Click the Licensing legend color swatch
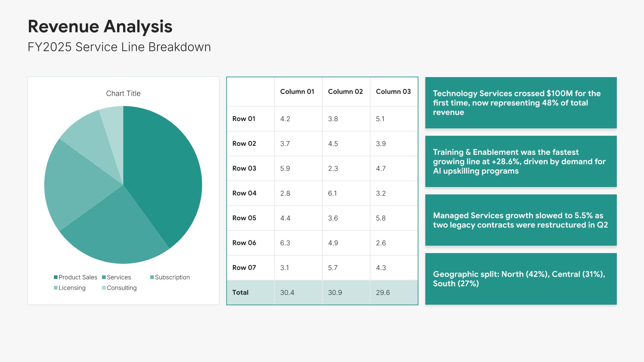644x362 pixels. (x=56, y=288)
